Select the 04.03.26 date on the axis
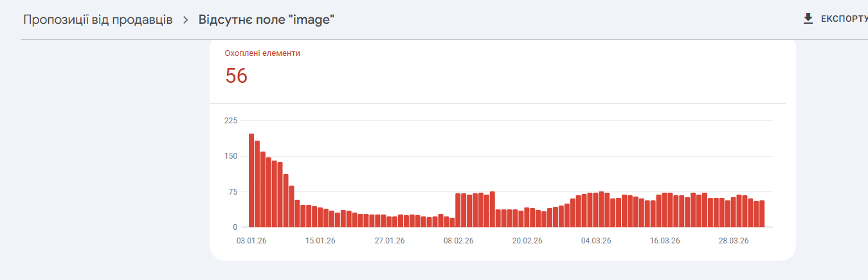The image size is (868, 280). [x=596, y=241]
